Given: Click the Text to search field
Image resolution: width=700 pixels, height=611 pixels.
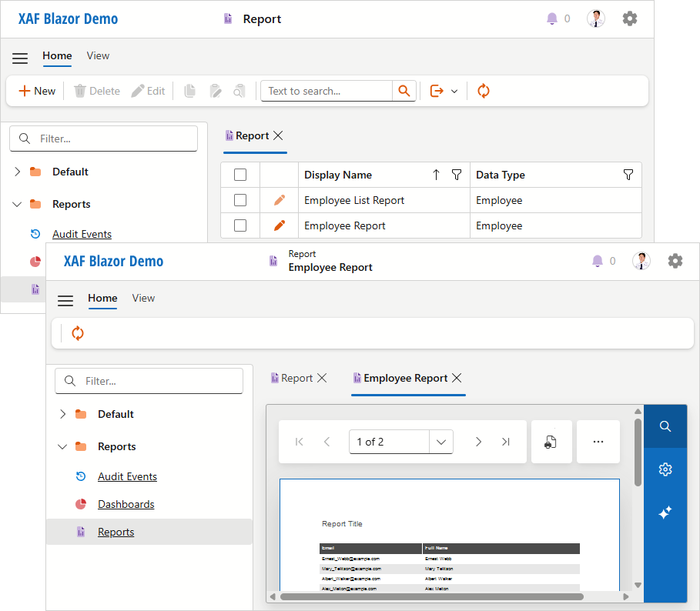Looking at the screenshot, I should [x=327, y=91].
